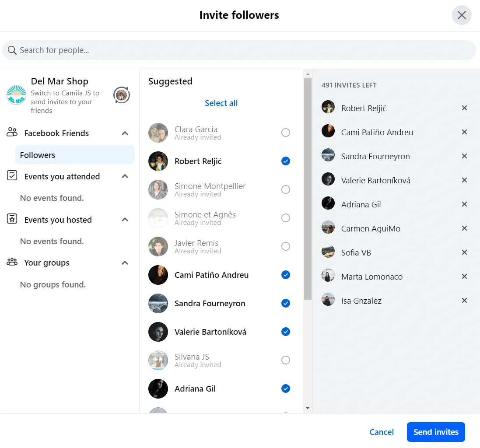Viewport: 480px width, 448px height.
Task: Collapse the Facebook Friends section
Action: [x=125, y=133]
